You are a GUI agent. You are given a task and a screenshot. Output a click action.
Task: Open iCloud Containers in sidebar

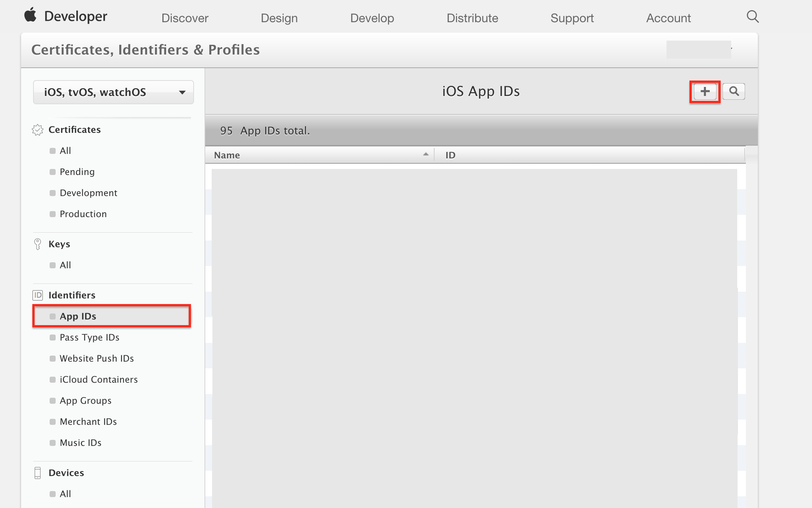98,380
